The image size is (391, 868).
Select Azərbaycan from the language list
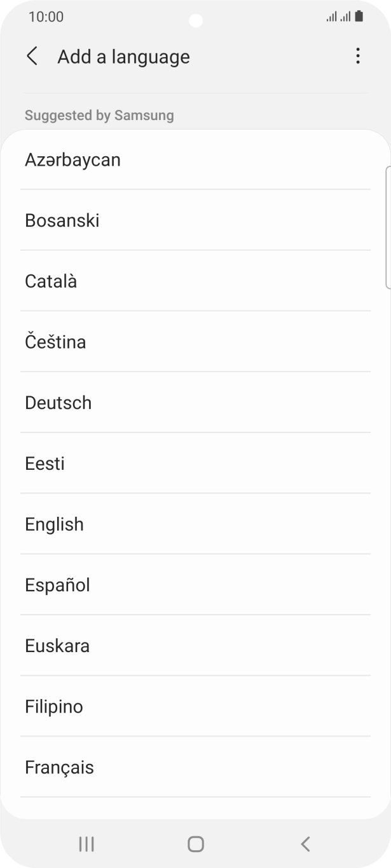coord(72,160)
